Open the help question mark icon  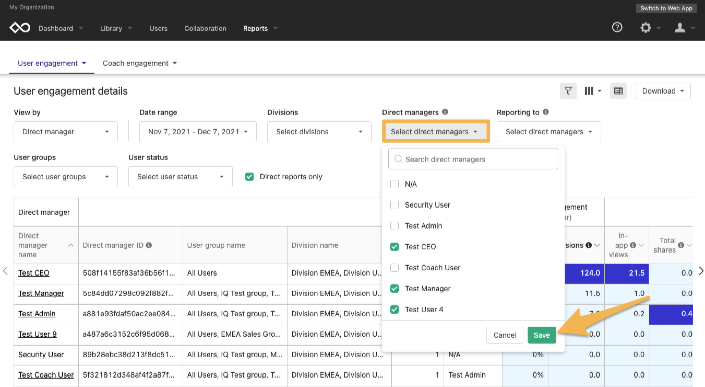(x=617, y=27)
